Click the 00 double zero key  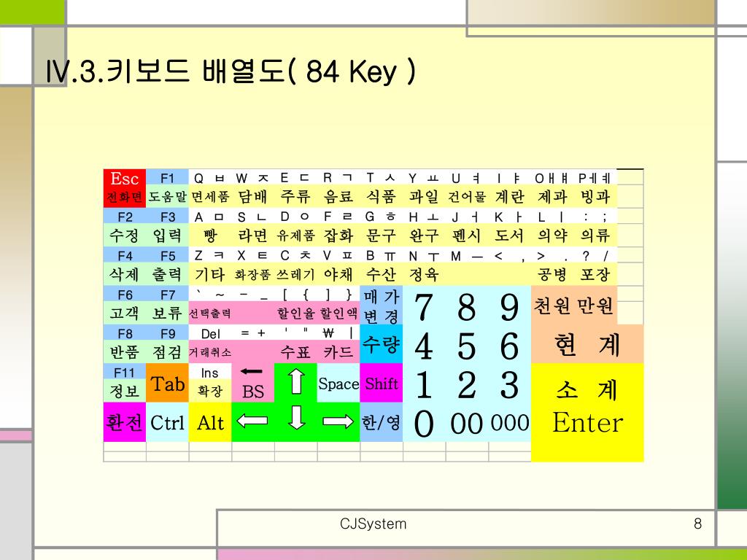click(x=467, y=422)
